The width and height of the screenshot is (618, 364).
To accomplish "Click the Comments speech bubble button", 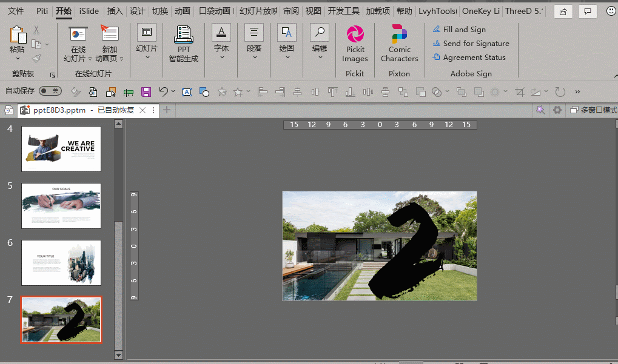I will tap(588, 12).
